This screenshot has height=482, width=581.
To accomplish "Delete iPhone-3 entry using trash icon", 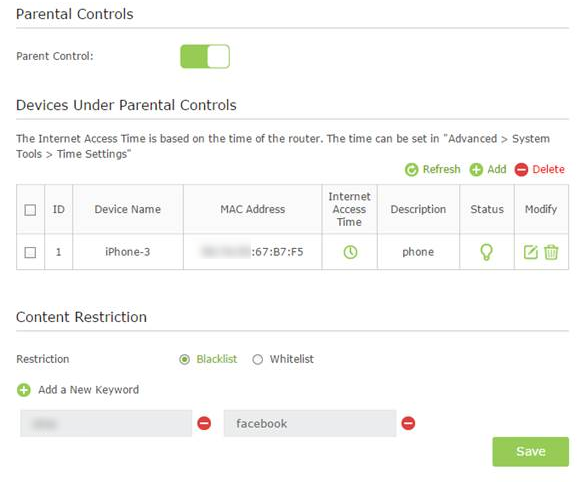I will pos(551,252).
